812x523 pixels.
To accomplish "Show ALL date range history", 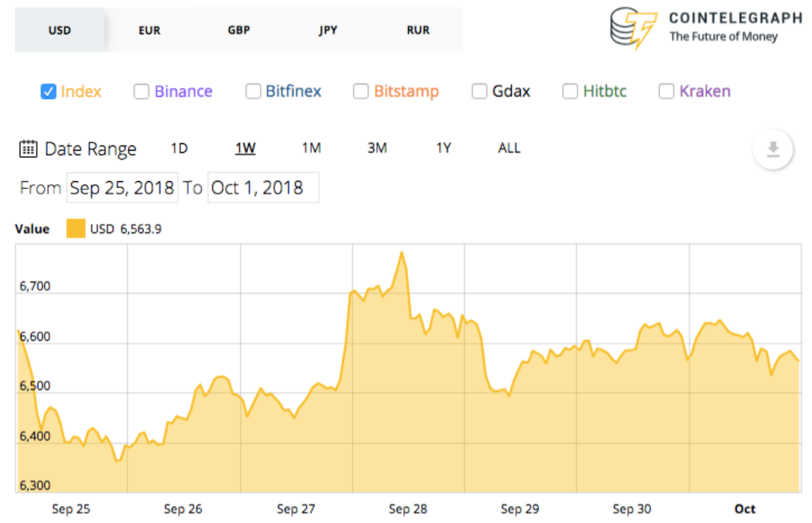I will point(509,148).
